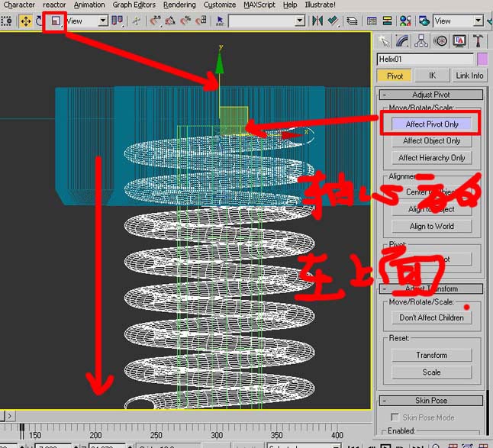
Task: Open the Named Selection Sets editor icon
Action: [x=220, y=21]
